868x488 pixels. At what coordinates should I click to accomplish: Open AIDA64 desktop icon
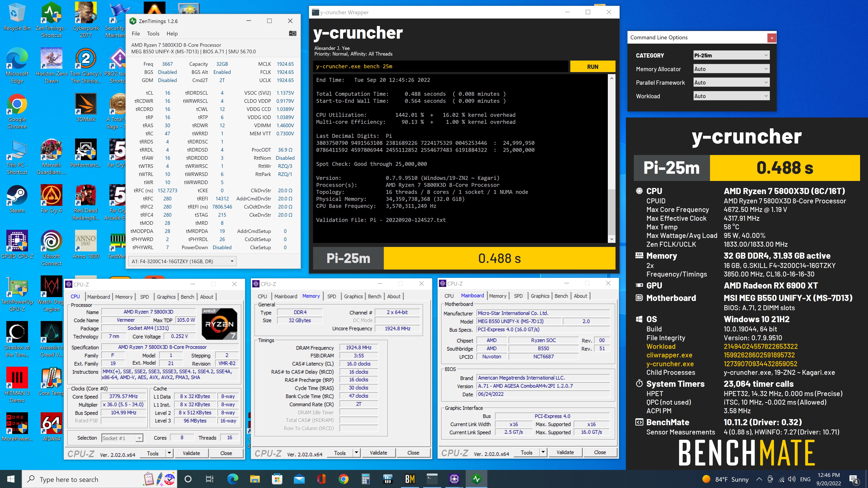(x=51, y=427)
